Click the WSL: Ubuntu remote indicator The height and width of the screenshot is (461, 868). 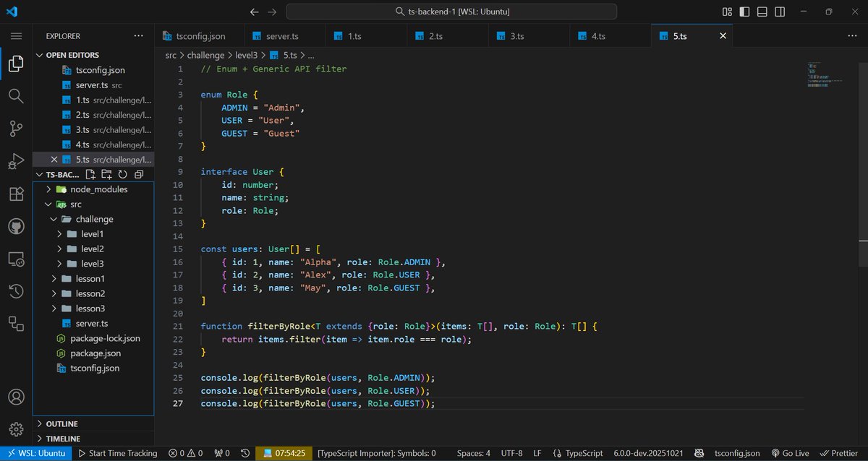tap(37, 453)
